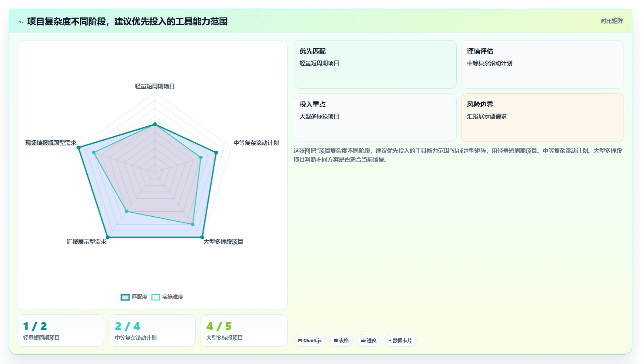
Task: Click the 进度 chip icon
Action: pos(363,341)
